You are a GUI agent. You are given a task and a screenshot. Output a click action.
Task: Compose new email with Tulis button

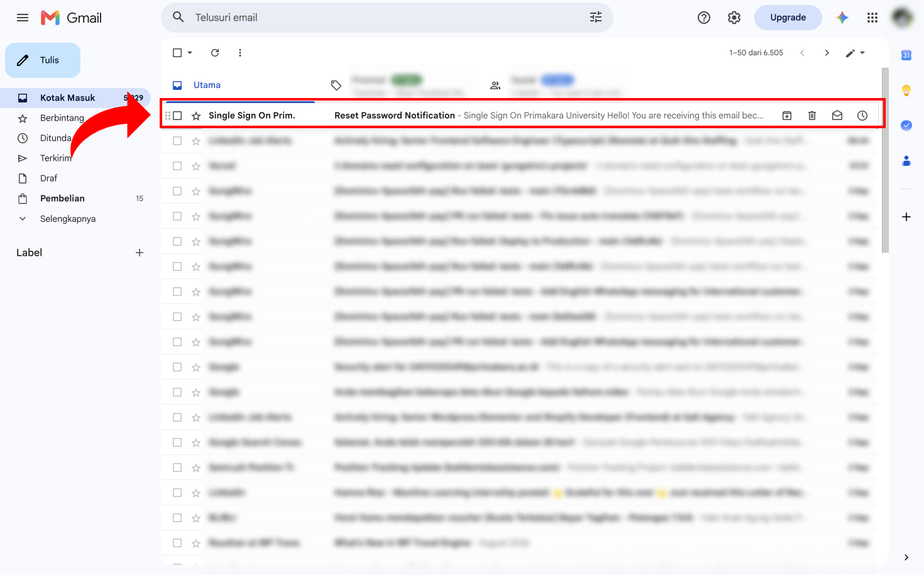pyautogui.click(x=43, y=60)
